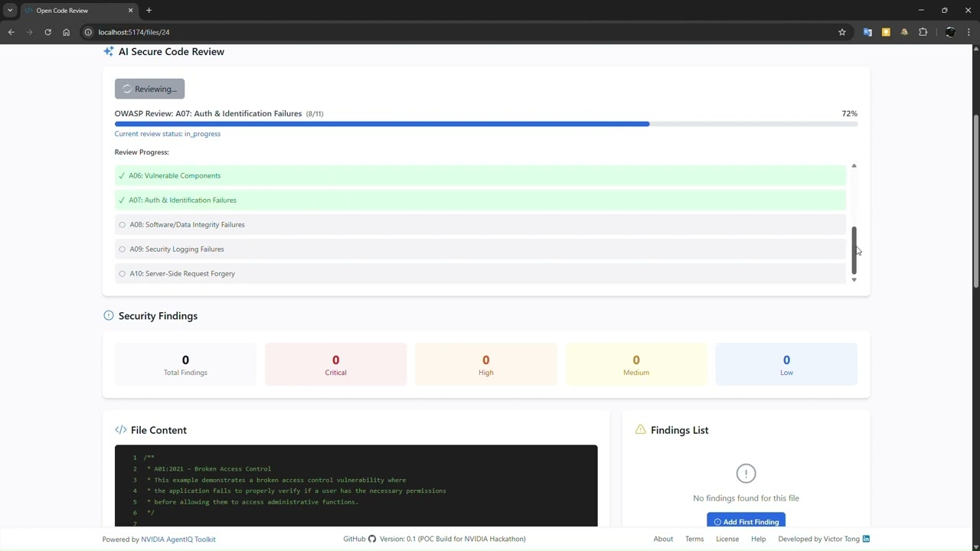Click the Low findings count card
The height and width of the screenshot is (551, 980).
[x=786, y=364]
